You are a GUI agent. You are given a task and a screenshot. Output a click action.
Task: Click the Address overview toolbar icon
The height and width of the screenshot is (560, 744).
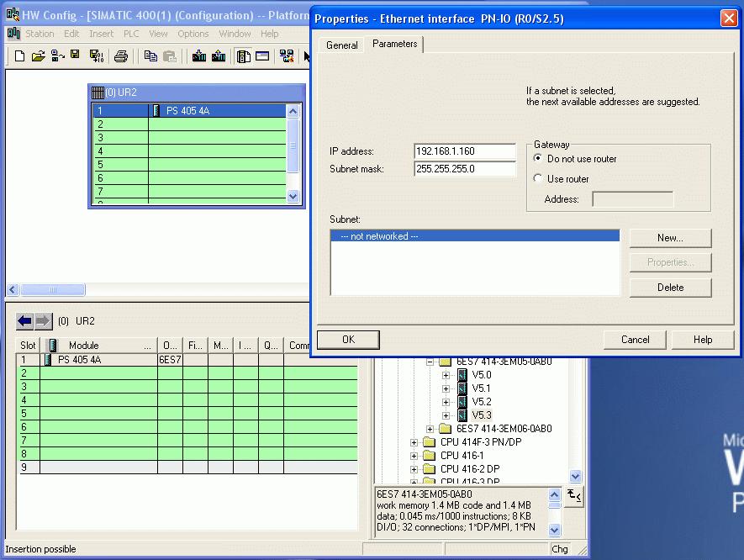[x=262, y=56]
